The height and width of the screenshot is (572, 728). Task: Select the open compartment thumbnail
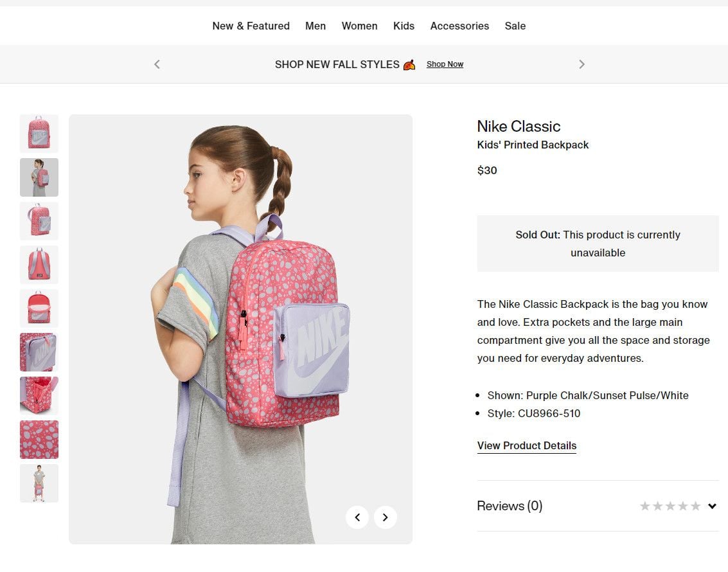coord(39,308)
